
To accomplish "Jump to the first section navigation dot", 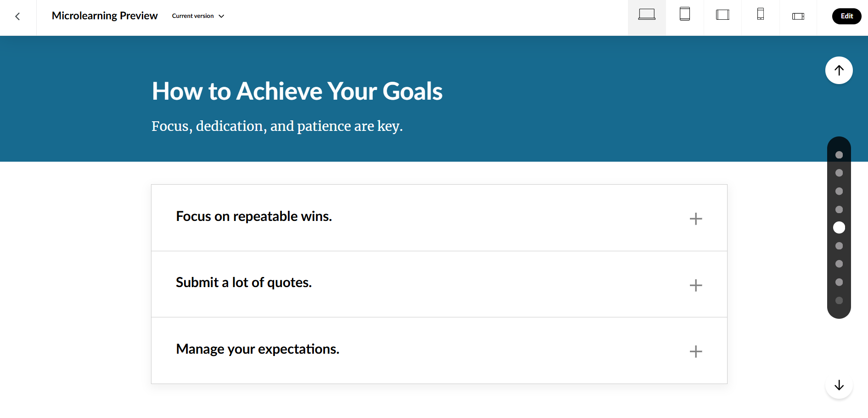I will [x=839, y=155].
